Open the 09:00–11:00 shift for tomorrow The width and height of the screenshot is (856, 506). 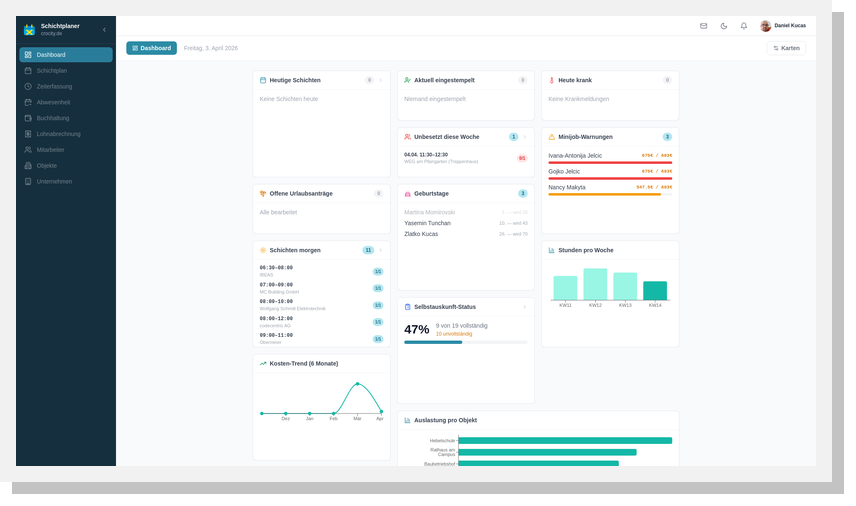321,339
